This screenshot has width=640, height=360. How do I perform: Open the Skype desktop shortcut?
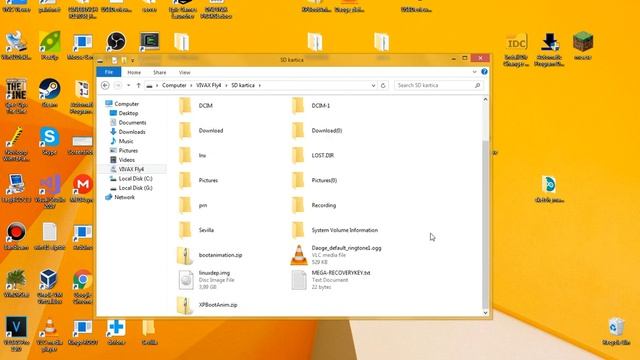point(49,137)
